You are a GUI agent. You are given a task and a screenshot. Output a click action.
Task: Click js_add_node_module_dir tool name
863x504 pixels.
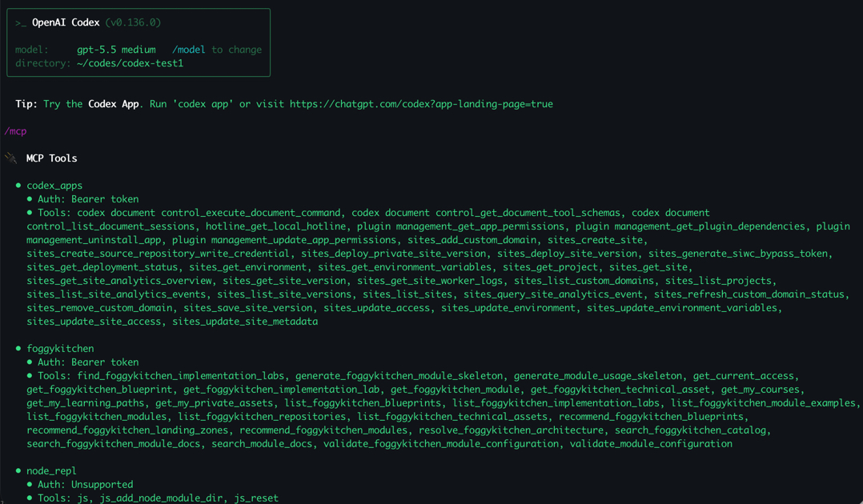[x=161, y=498]
